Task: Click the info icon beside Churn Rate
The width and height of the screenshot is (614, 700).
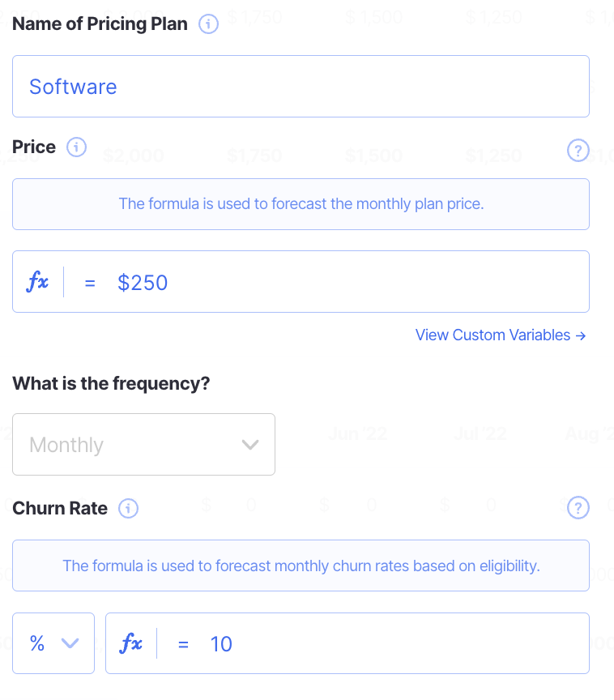Action: click(x=128, y=509)
